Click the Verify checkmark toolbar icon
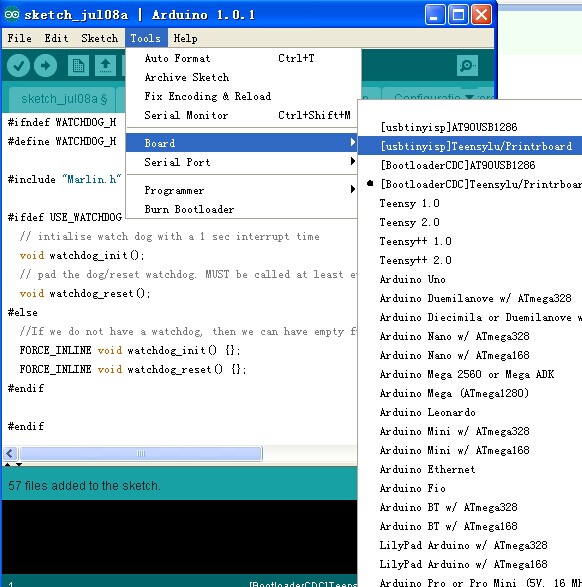This screenshot has width=582, height=587. 18,66
